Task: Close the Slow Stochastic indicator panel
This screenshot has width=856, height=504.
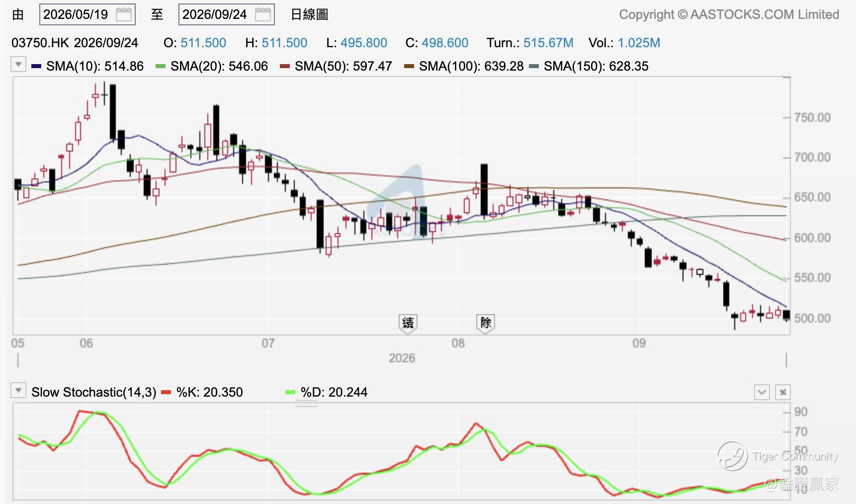Action: (783, 392)
